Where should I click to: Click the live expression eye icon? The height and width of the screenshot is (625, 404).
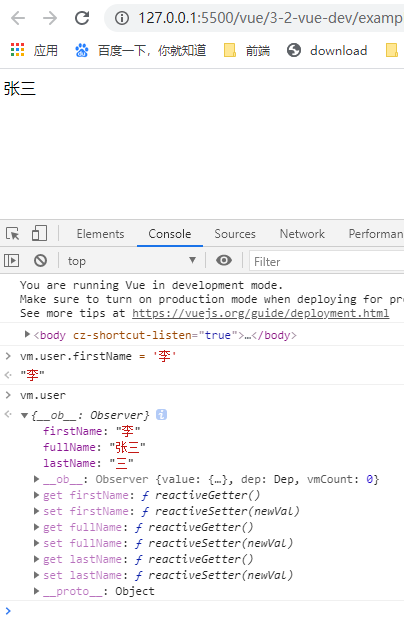coord(224,260)
